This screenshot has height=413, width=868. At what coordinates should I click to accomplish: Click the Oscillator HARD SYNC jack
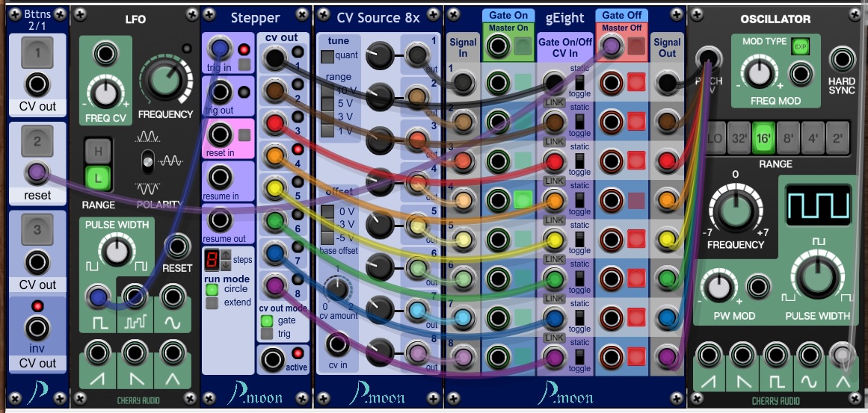[843, 58]
